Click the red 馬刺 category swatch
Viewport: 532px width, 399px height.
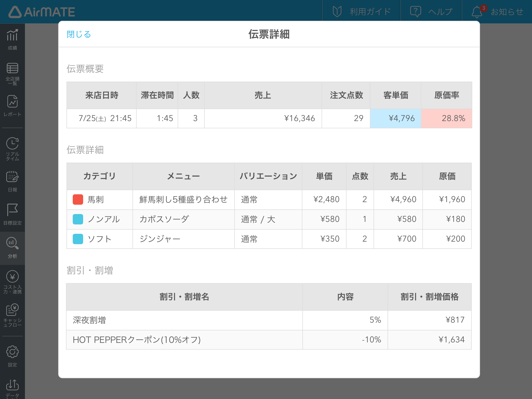click(x=78, y=199)
